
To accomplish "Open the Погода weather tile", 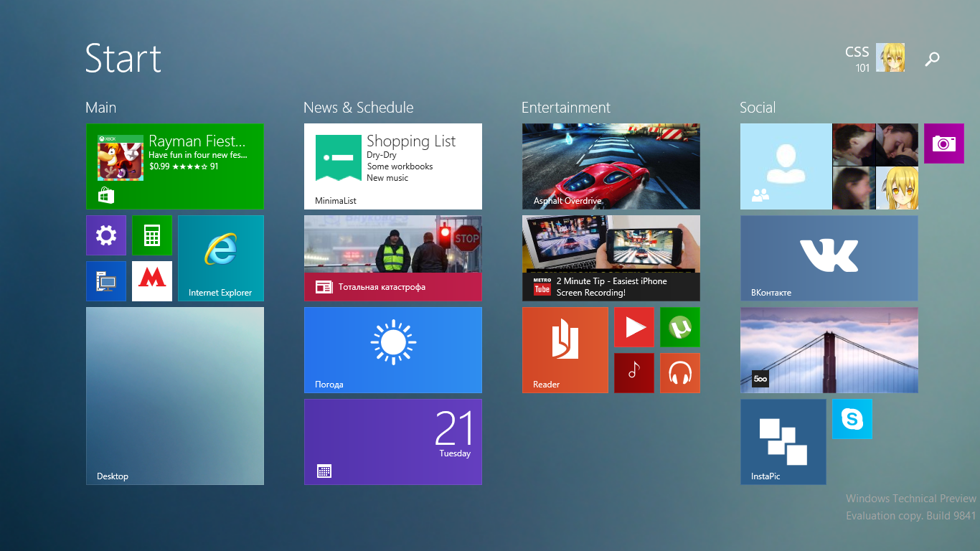I will [x=393, y=350].
